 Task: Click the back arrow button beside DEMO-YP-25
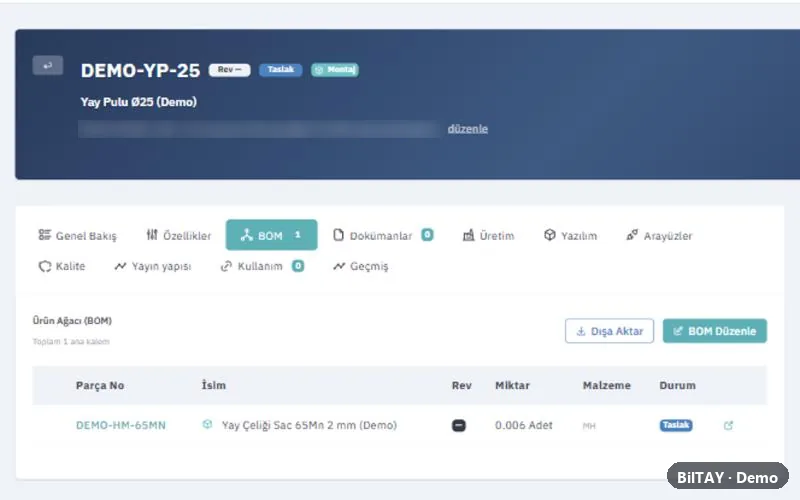coord(47,65)
